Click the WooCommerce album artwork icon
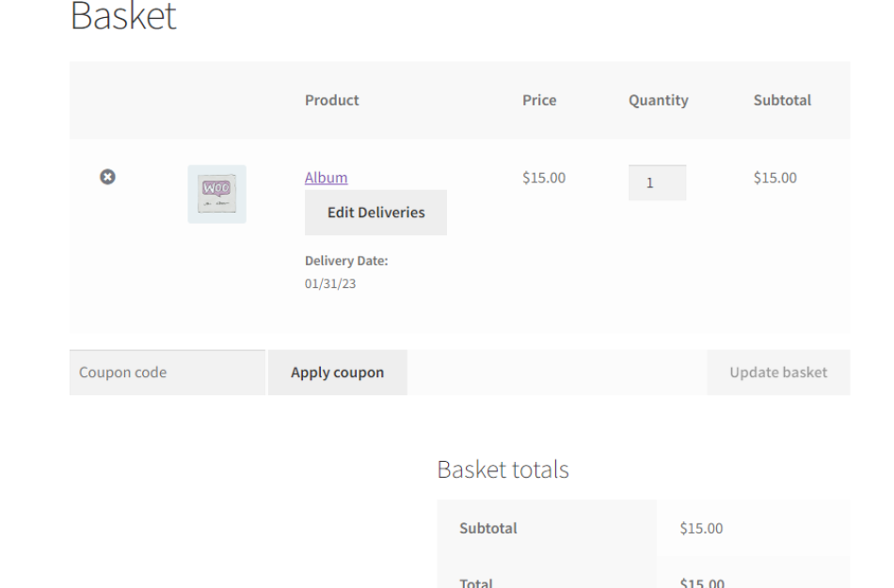Screen dimensions: 894x588 pyautogui.click(x=216, y=193)
